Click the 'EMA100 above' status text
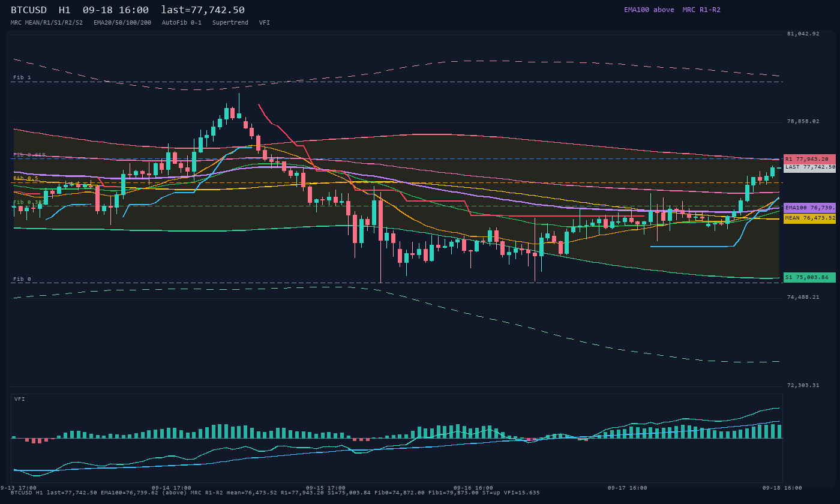This screenshot has width=840, height=504. 649,10
